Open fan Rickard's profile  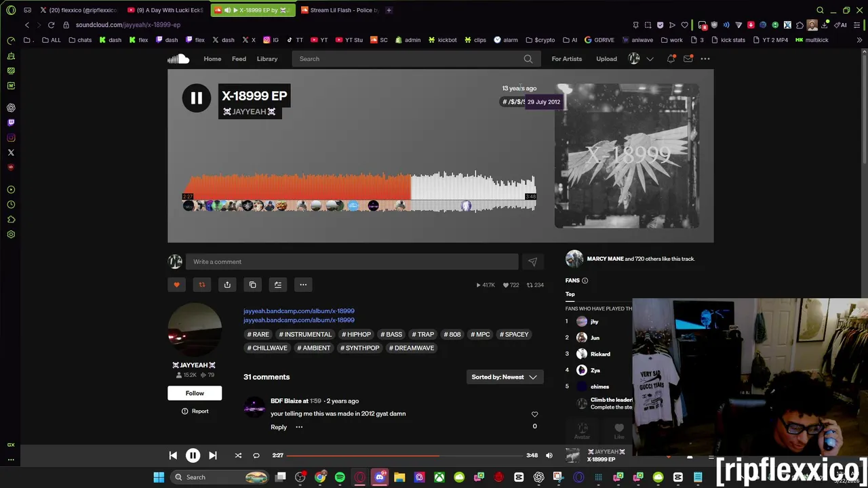point(600,354)
